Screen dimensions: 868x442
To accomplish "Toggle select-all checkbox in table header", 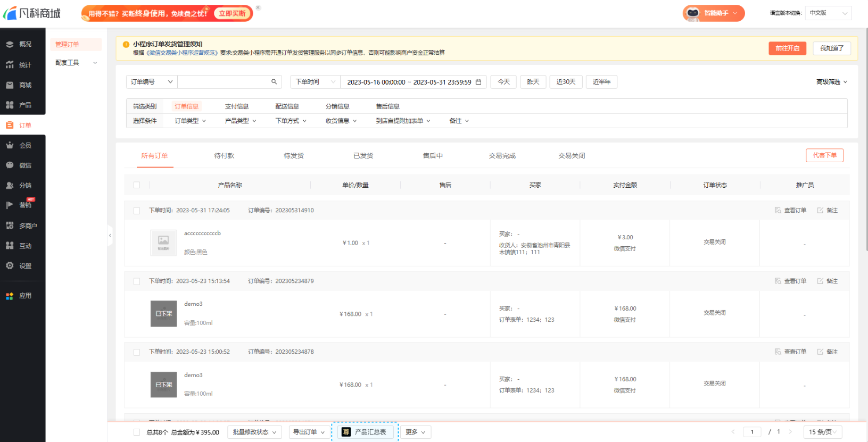I will coord(137,185).
